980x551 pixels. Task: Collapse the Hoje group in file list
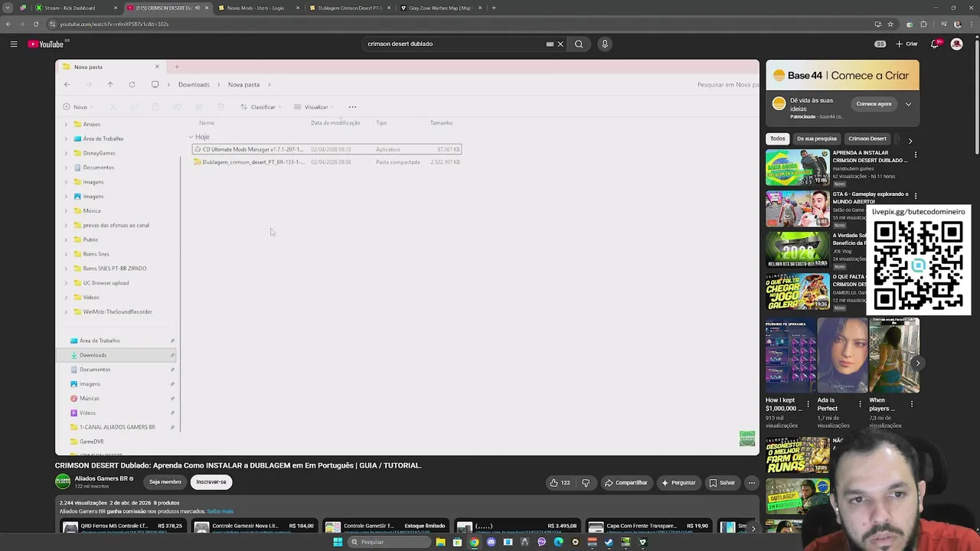point(191,137)
